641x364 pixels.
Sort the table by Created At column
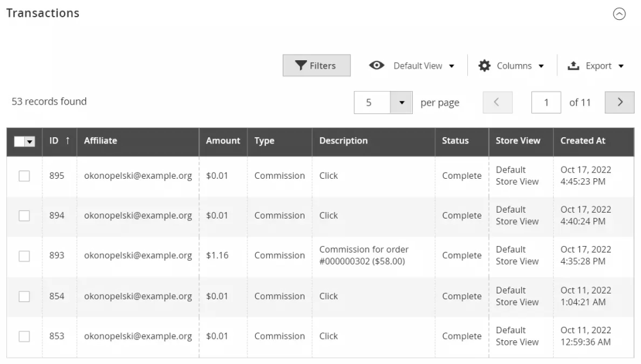[583, 141]
